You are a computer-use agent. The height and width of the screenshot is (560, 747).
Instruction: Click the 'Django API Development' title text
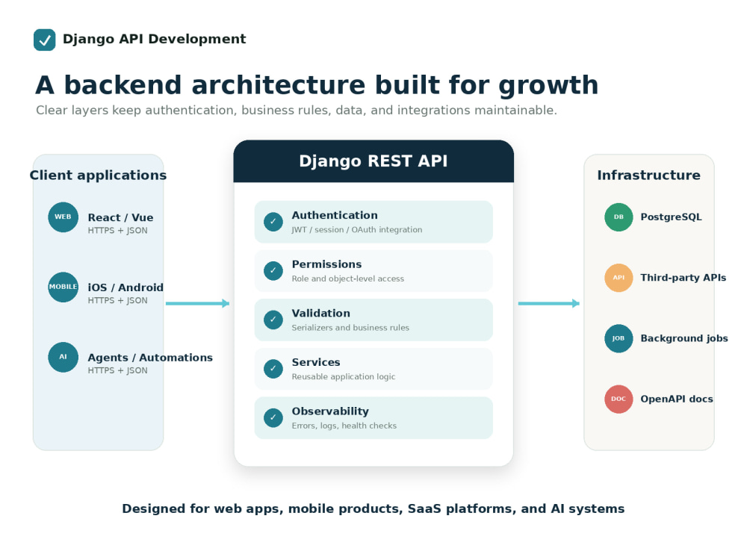(155, 39)
